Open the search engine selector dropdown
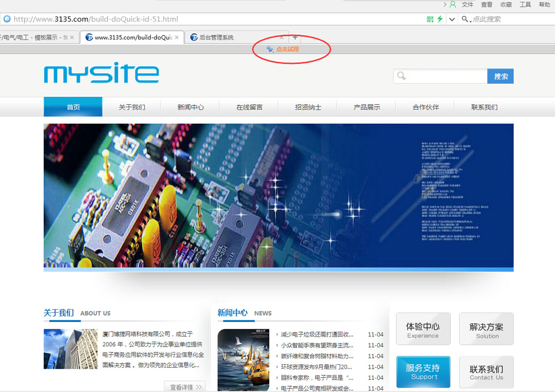This screenshot has width=555, height=392. click(x=467, y=19)
